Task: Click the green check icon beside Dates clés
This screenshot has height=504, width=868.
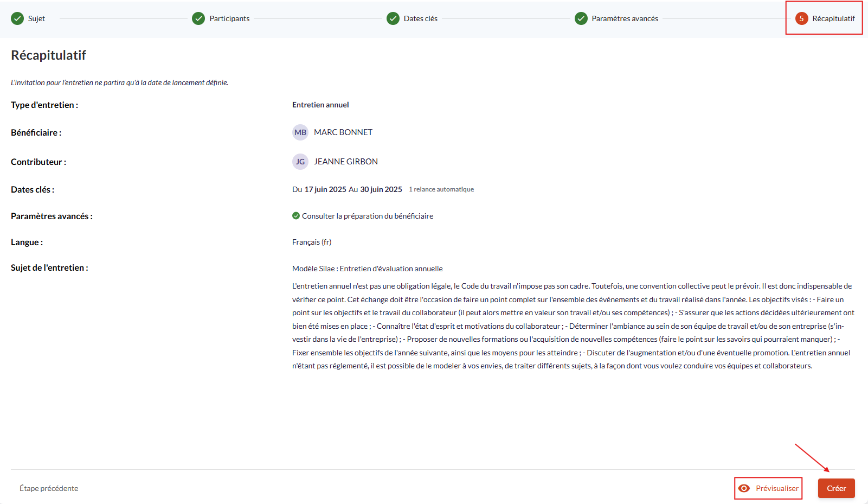Action: click(393, 18)
